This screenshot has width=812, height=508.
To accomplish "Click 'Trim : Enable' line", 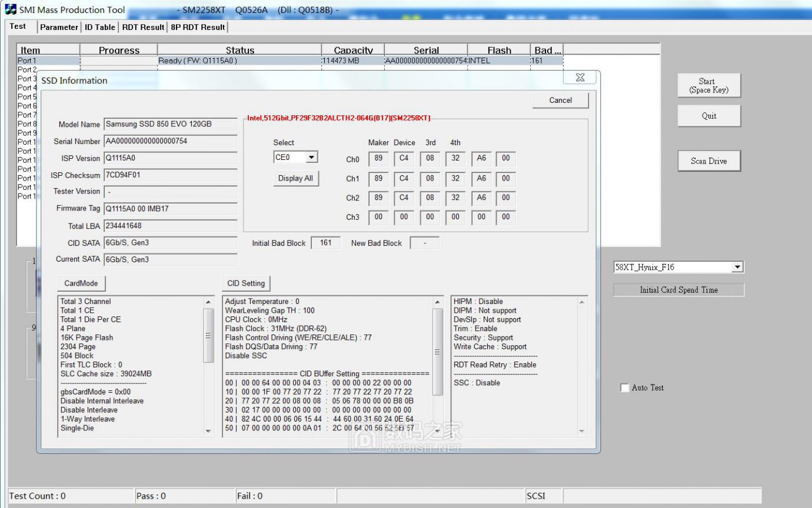I will coord(475,329).
